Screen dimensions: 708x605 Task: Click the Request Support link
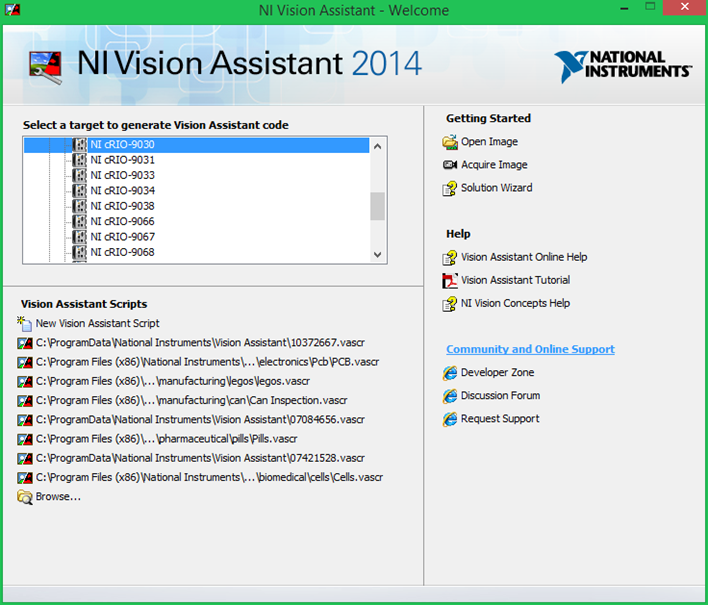point(500,419)
